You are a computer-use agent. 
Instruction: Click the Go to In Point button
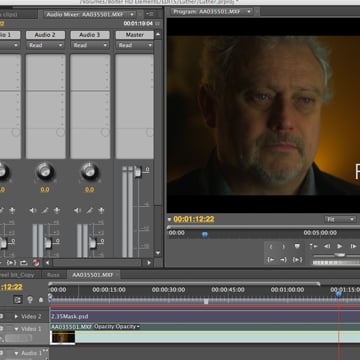click(271, 260)
